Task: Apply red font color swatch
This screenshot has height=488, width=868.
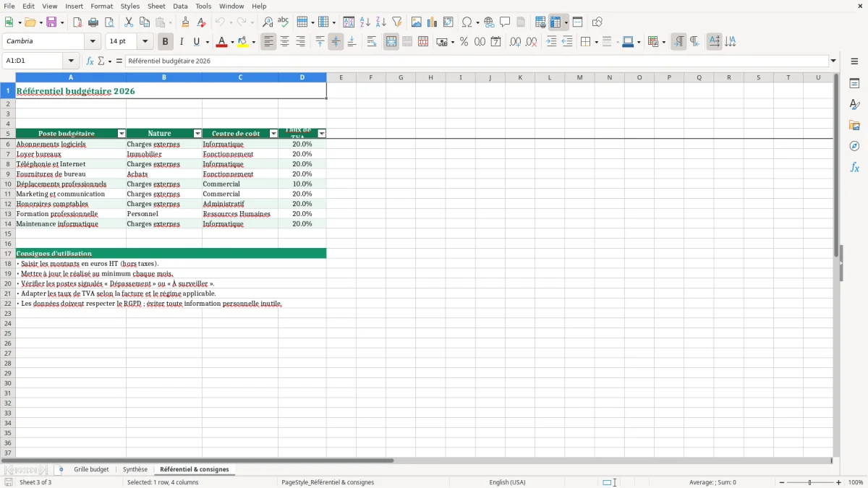Action: point(221,42)
